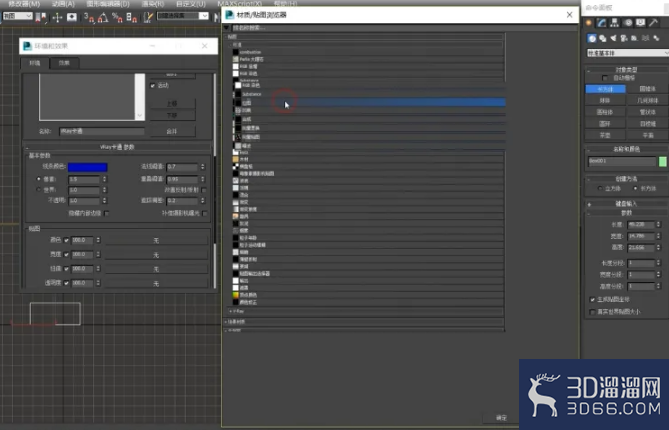Click the 木材 wood map icon

pos(236,159)
